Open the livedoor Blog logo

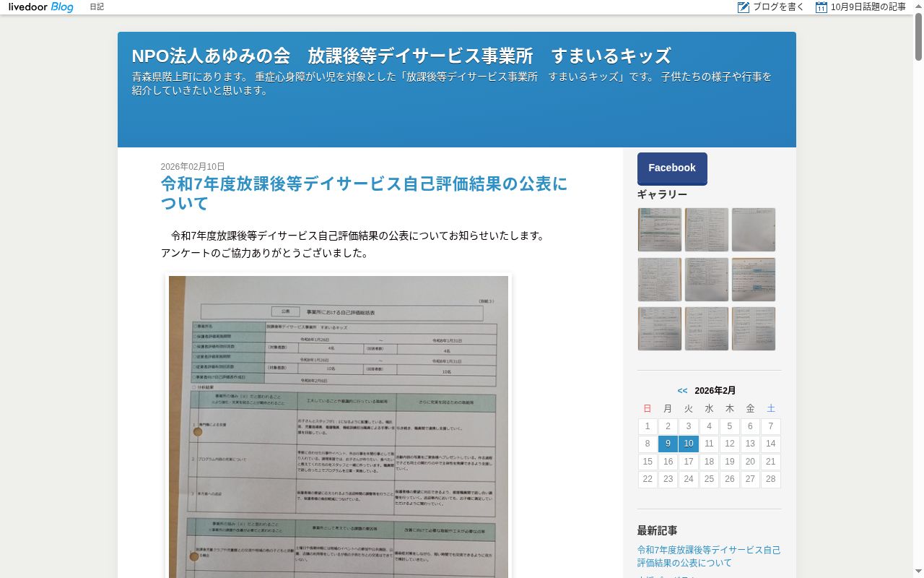coord(41,7)
